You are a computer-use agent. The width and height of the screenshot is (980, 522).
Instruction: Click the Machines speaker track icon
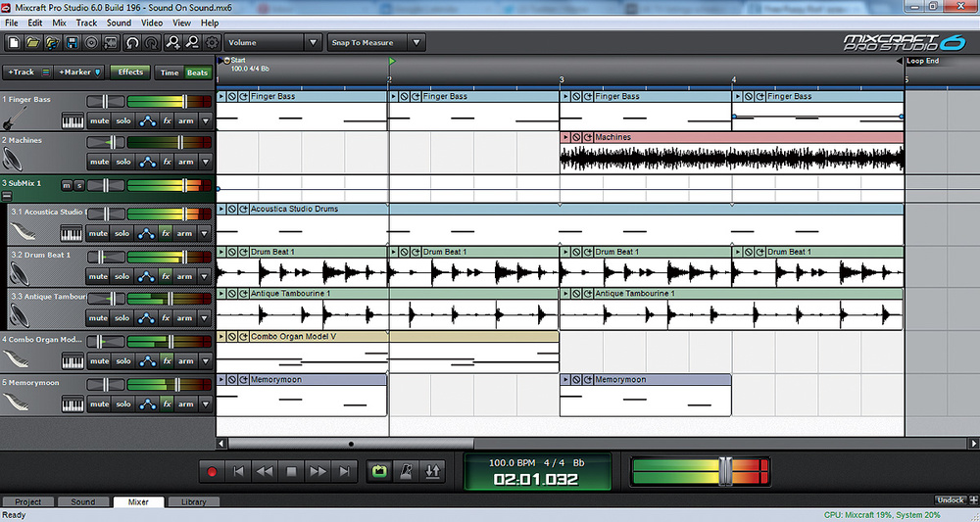[x=13, y=160]
